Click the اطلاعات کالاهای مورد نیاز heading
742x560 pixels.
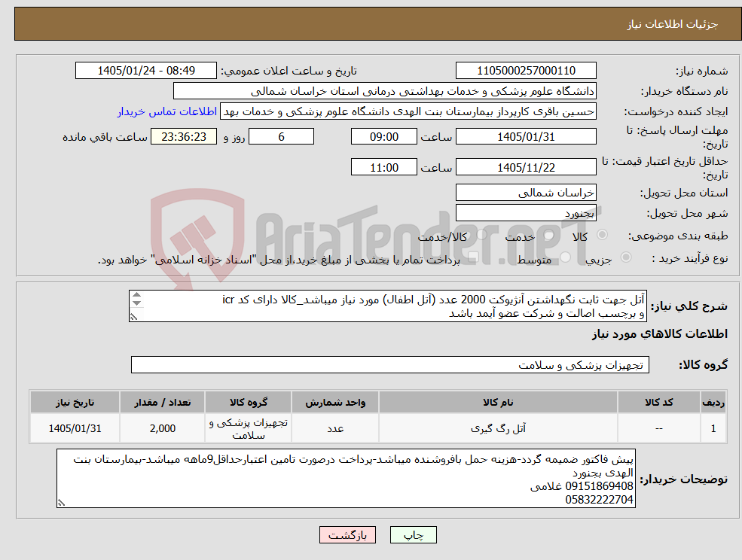pos(660,334)
